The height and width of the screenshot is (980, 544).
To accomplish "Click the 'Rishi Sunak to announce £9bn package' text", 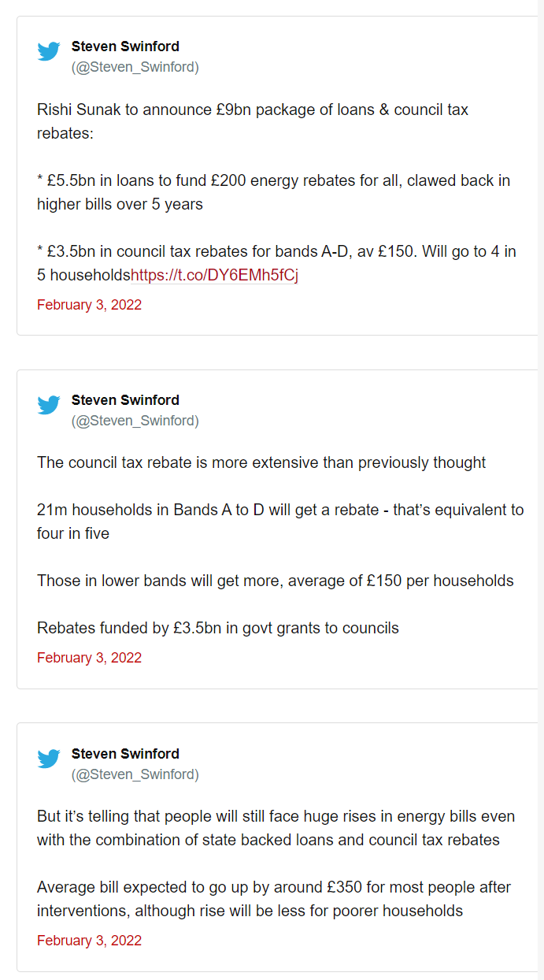I will [253, 121].
